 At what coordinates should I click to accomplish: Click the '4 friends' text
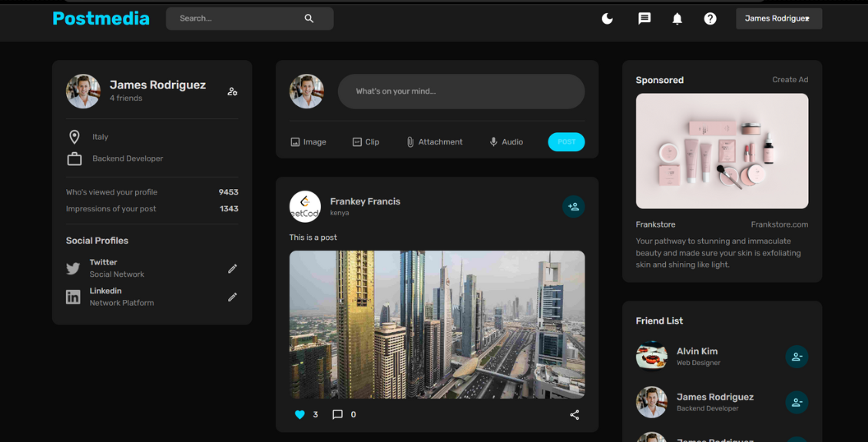point(126,98)
